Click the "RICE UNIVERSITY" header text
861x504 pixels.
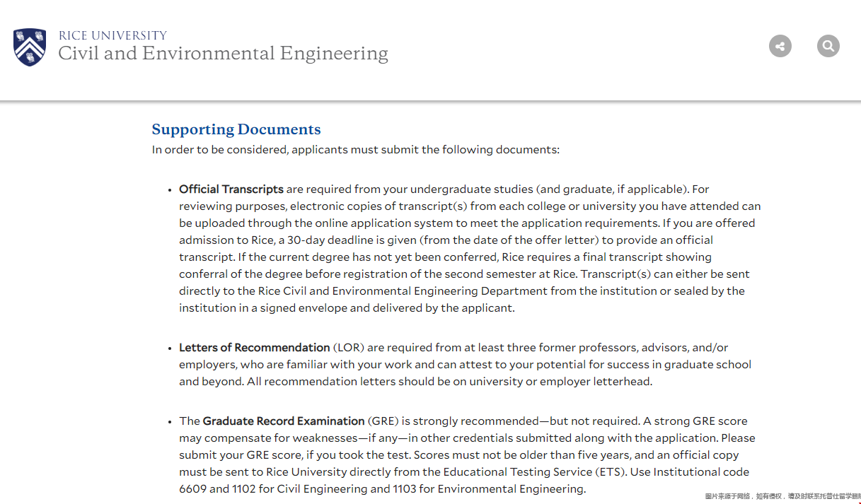[x=112, y=35]
